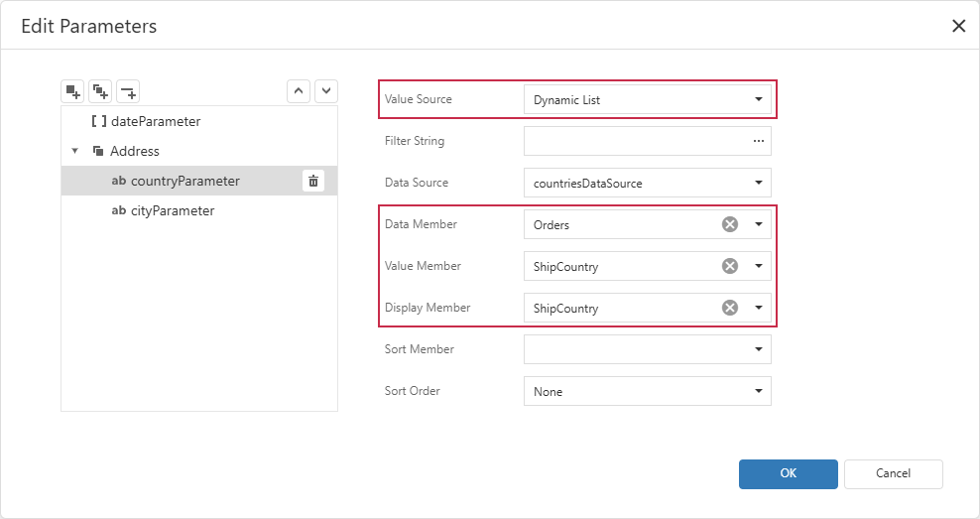The image size is (980, 519).
Task: Move selected parameter up with arrow
Action: [299, 91]
